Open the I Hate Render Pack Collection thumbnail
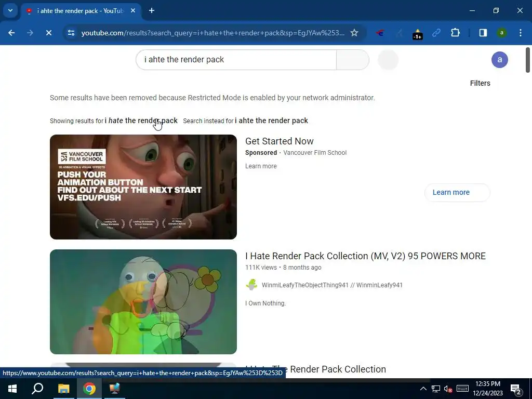 (143, 302)
